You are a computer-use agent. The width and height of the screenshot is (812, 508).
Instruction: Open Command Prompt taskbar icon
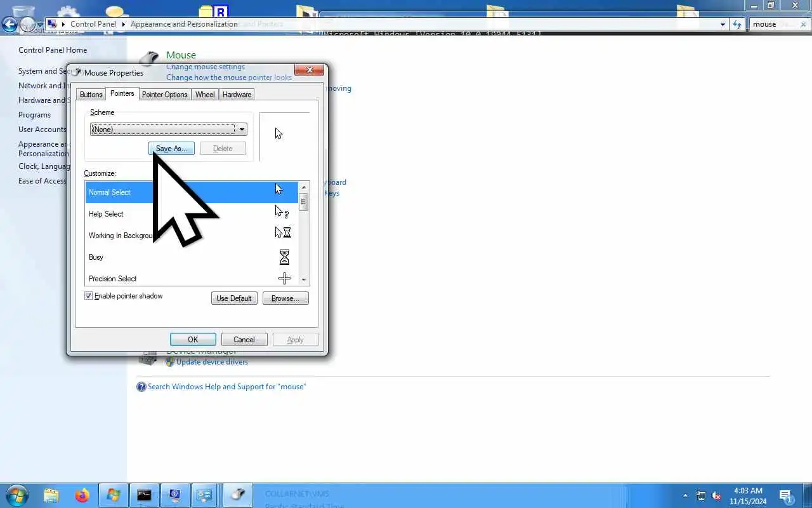coord(144,495)
